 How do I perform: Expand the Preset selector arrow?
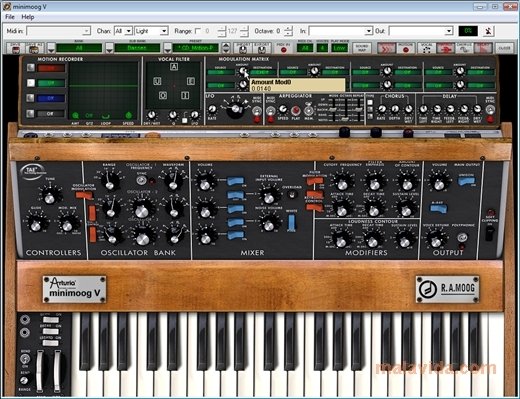pos(168,48)
